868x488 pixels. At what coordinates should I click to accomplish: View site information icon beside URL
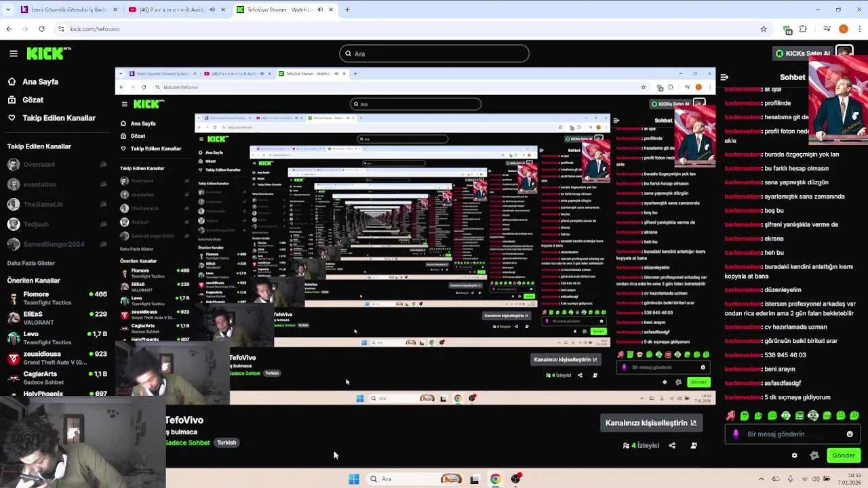pos(61,29)
